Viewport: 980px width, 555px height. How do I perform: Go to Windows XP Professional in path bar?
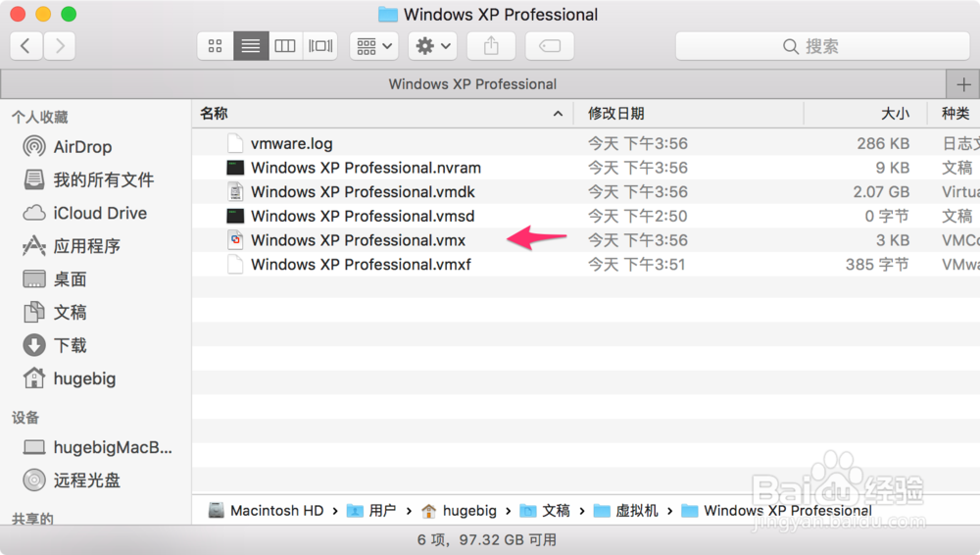(776, 511)
